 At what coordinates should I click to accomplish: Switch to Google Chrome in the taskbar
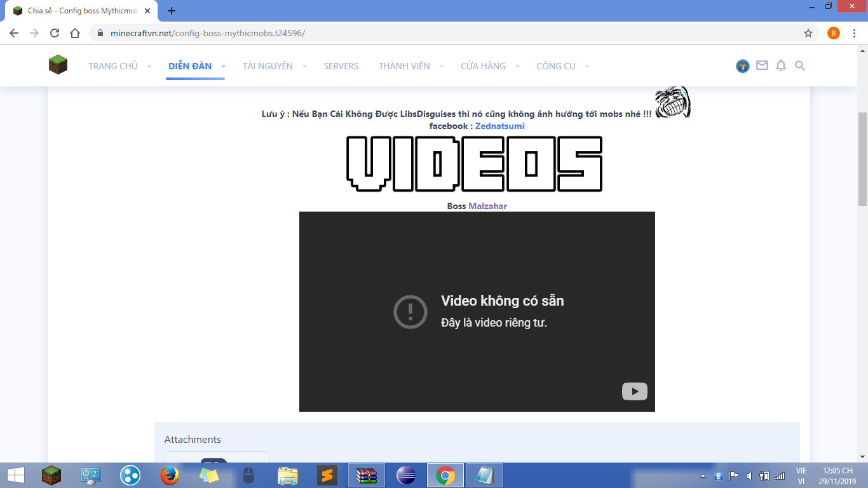click(445, 475)
